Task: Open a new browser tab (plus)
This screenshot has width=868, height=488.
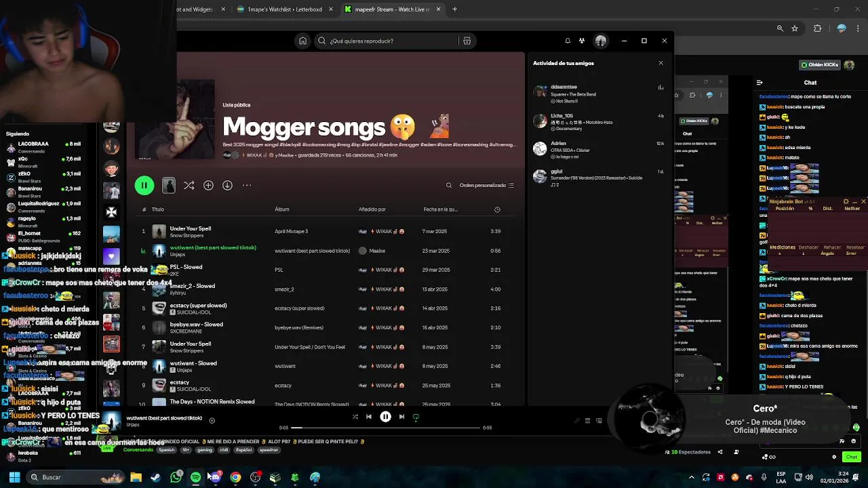Action: pos(454,9)
